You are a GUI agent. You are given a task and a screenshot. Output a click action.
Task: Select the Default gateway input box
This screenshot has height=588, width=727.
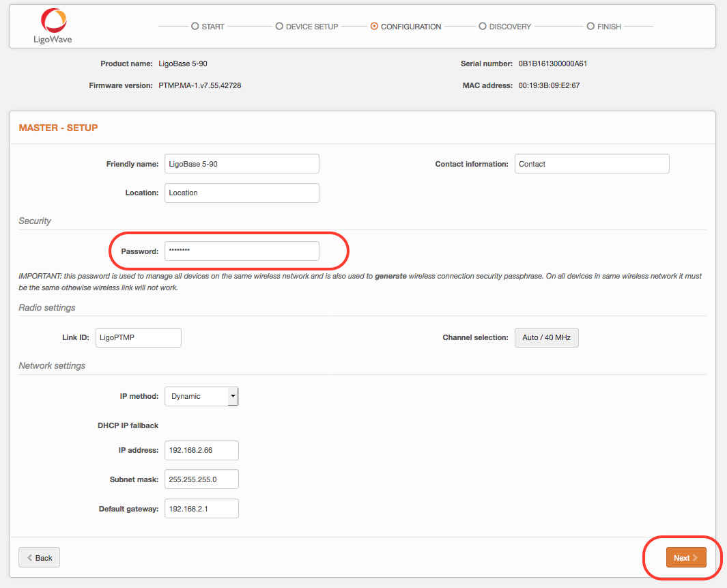click(201, 508)
